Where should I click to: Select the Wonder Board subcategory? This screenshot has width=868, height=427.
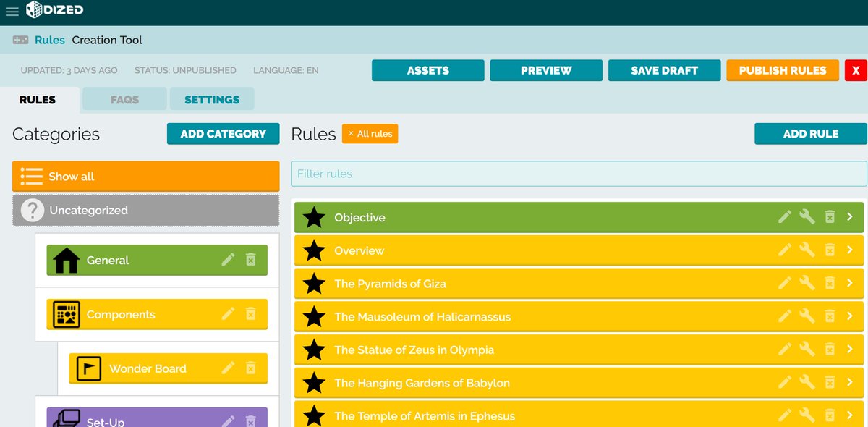click(x=169, y=368)
